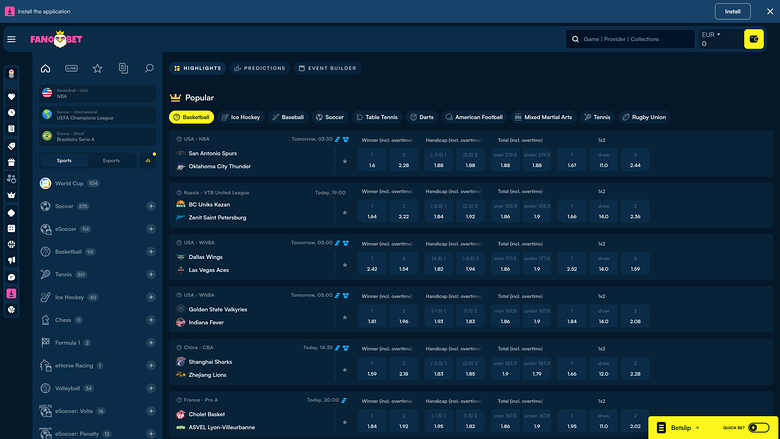This screenshot has height=439, width=780.
Task: Close the install application banner
Action: [x=770, y=11]
